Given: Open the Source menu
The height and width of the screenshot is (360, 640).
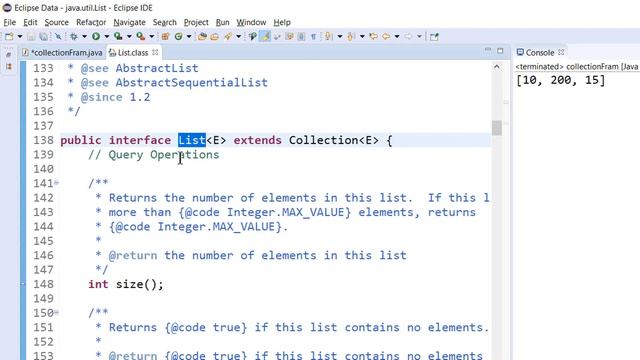Looking at the screenshot, I should pos(56,22).
